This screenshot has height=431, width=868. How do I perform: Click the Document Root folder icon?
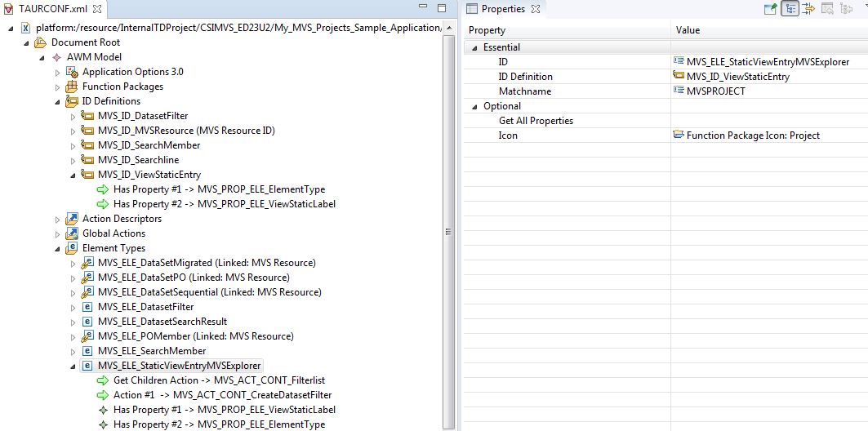click(41, 42)
